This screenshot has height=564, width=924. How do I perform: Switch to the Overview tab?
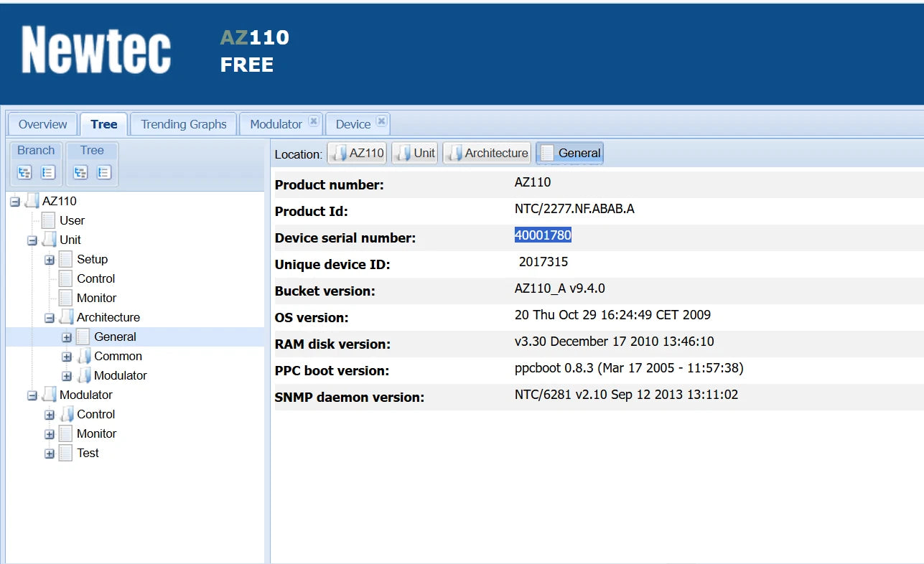42,124
